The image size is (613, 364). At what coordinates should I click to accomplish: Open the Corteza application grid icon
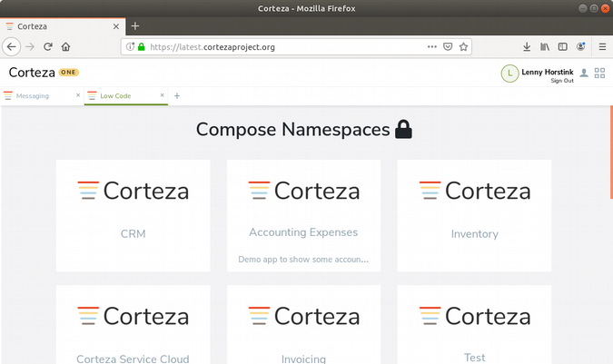(599, 73)
